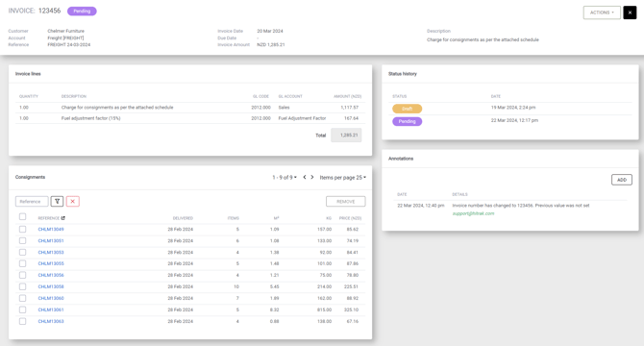
Task: Click the support email link in annotations
Action: (x=473, y=213)
